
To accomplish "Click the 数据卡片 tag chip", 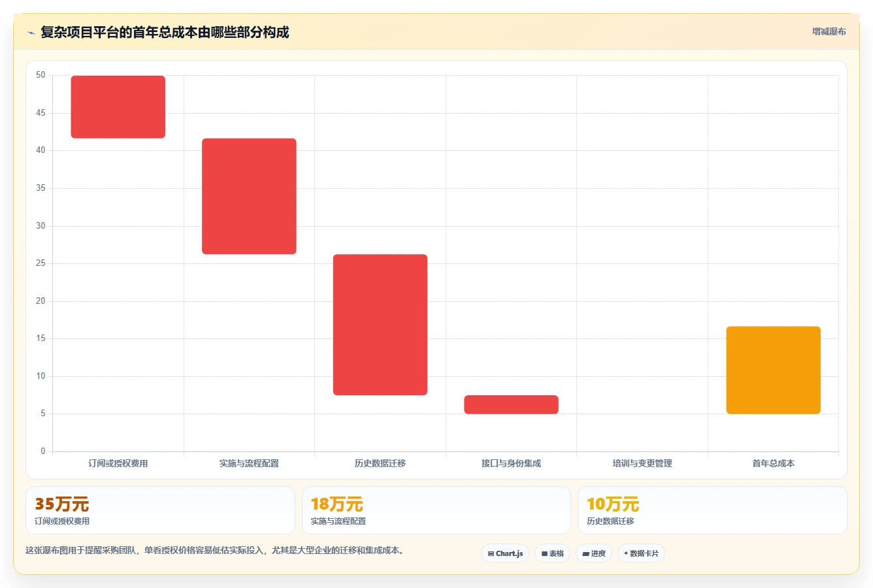I will point(641,553).
